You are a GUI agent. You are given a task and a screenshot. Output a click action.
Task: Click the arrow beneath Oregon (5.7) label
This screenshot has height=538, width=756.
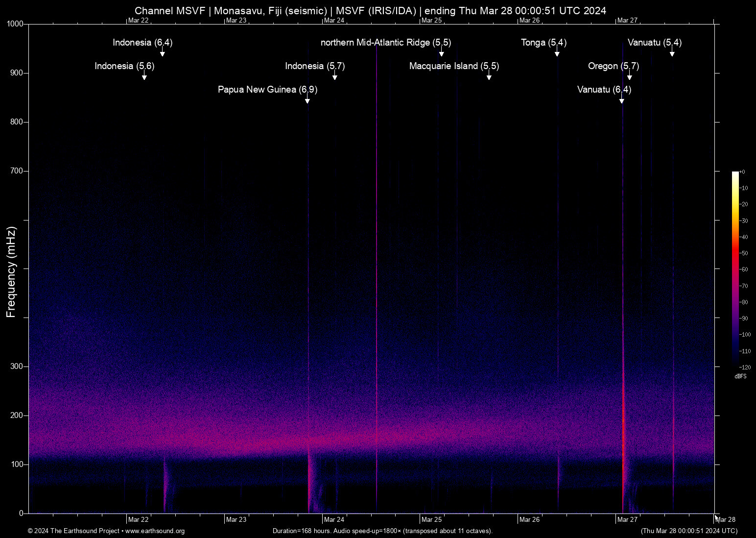(630, 76)
